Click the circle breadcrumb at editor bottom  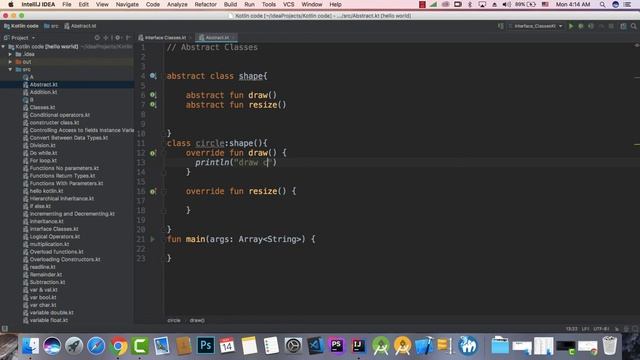174,320
